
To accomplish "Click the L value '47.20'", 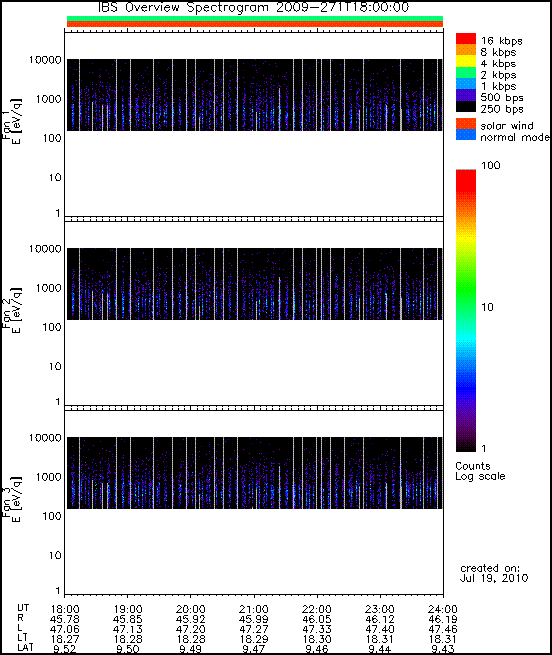I will click(191, 629).
